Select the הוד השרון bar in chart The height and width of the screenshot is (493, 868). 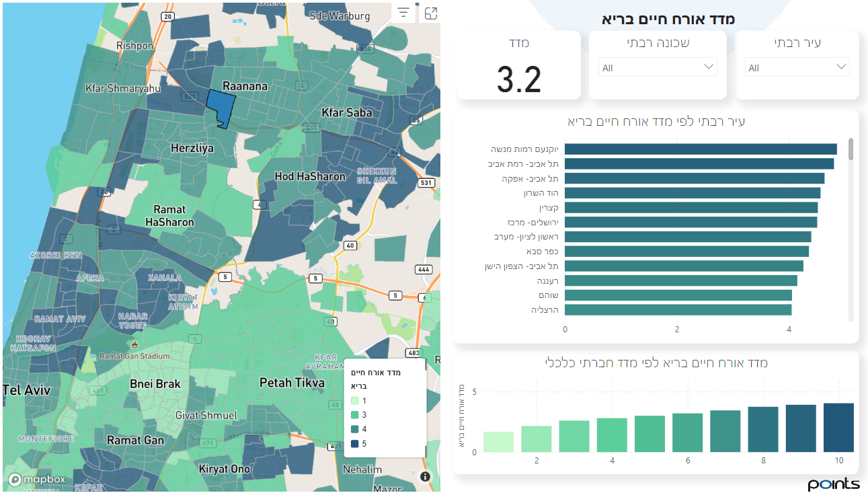pyautogui.click(x=692, y=193)
